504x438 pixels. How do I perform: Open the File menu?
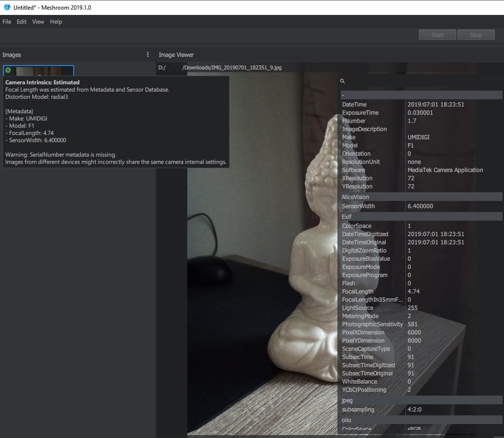[6, 22]
